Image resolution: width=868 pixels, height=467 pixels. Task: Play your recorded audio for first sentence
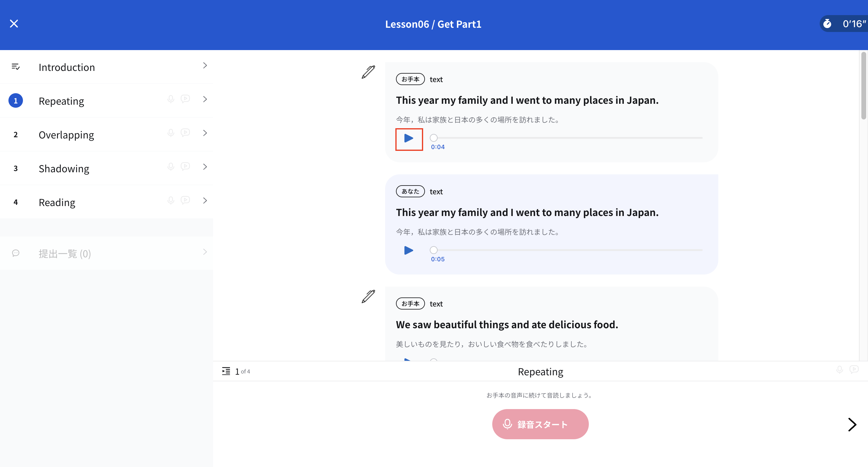click(x=409, y=250)
